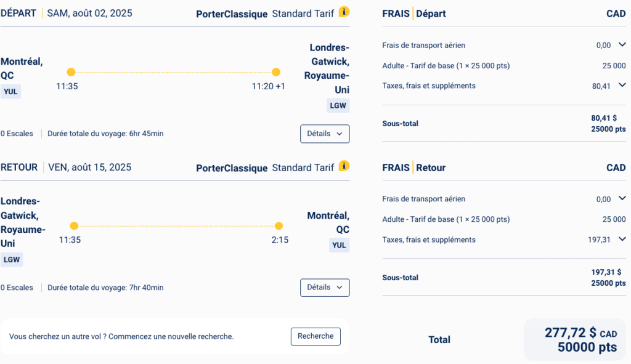
Task: Click the return YUL airport badge
Action: [339, 245]
